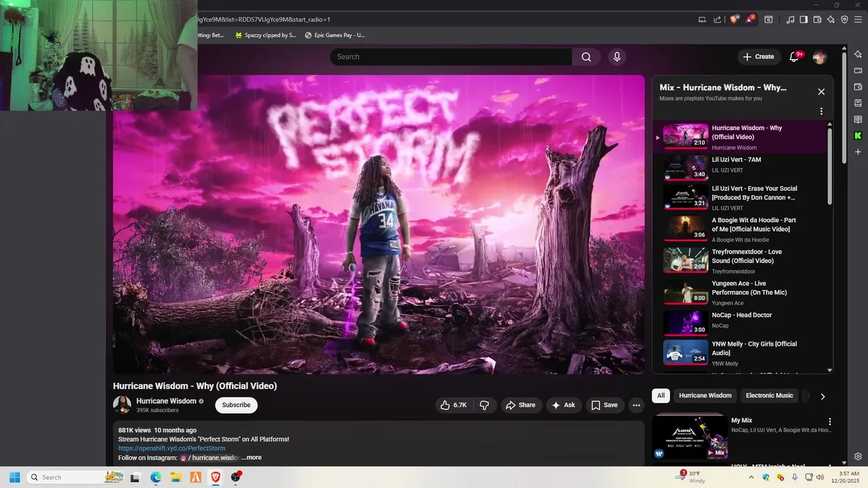
Task: Click the taskbar volume speaker icon
Action: [820, 477]
